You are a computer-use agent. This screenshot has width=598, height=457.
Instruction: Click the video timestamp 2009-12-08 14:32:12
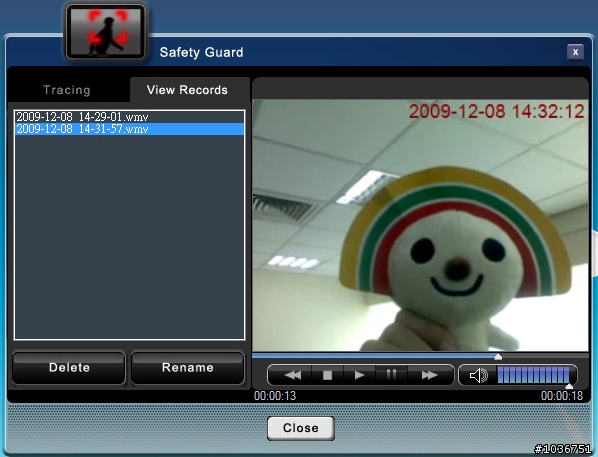[496, 111]
